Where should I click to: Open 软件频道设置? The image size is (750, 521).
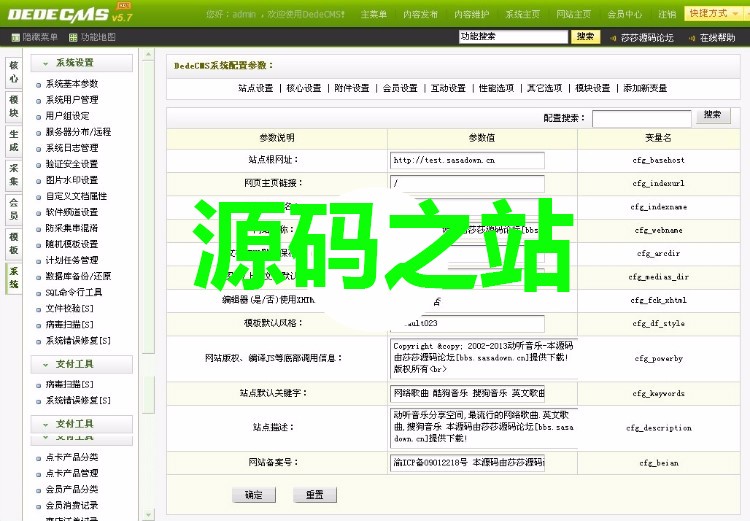[x=72, y=212]
